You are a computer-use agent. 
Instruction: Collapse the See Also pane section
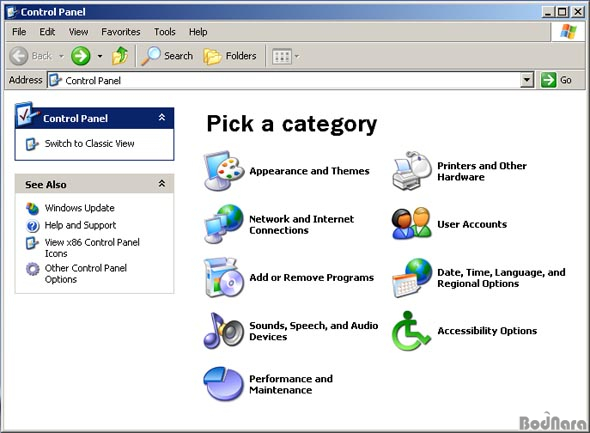[162, 184]
